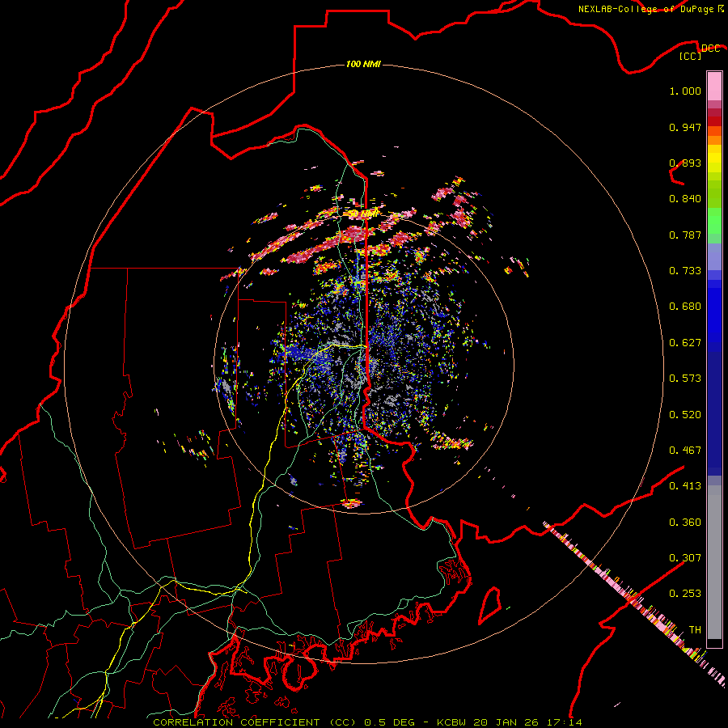Click the 0.307 scale value

click(x=685, y=558)
